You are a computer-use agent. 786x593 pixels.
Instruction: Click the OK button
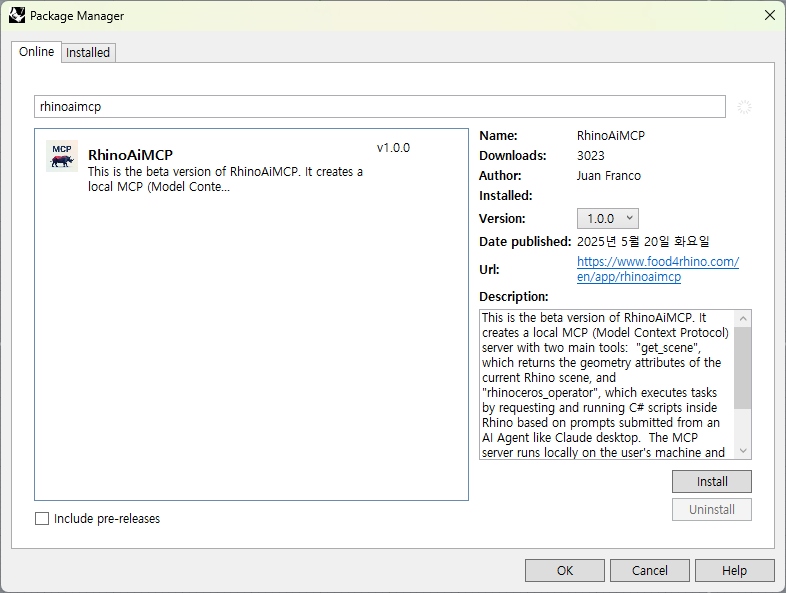[564, 570]
